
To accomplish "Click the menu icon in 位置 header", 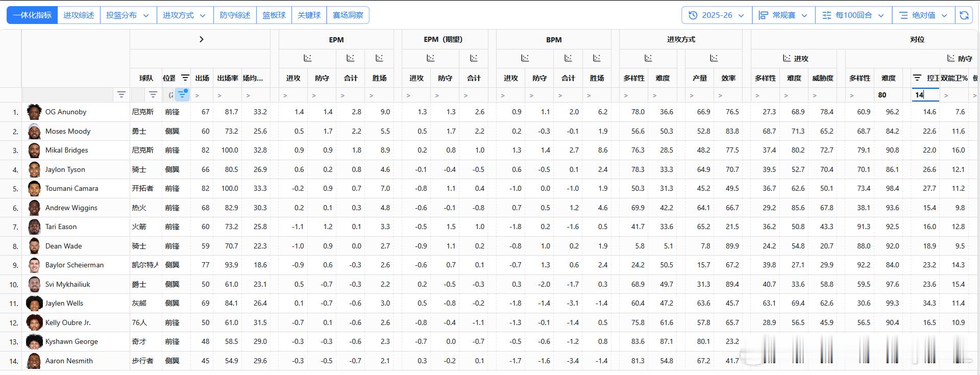I will coord(185,78).
